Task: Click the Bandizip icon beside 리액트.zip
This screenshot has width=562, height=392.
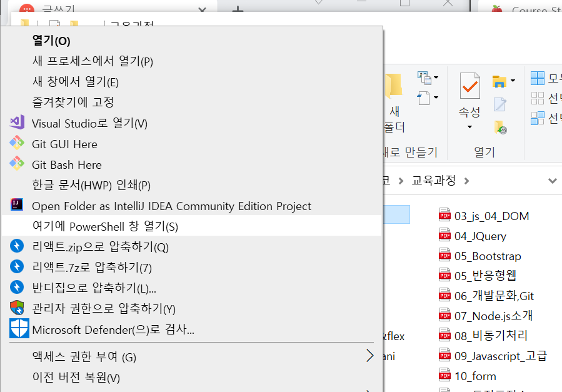Action: (17, 246)
